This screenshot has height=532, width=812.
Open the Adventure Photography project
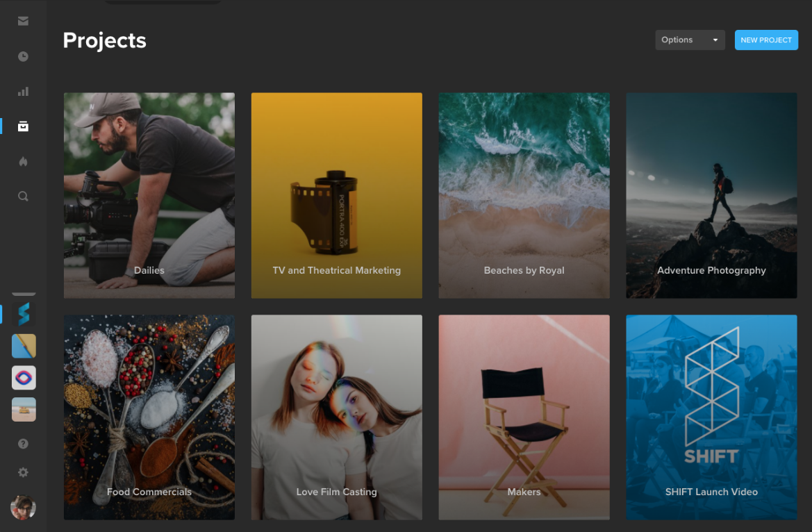coord(711,195)
